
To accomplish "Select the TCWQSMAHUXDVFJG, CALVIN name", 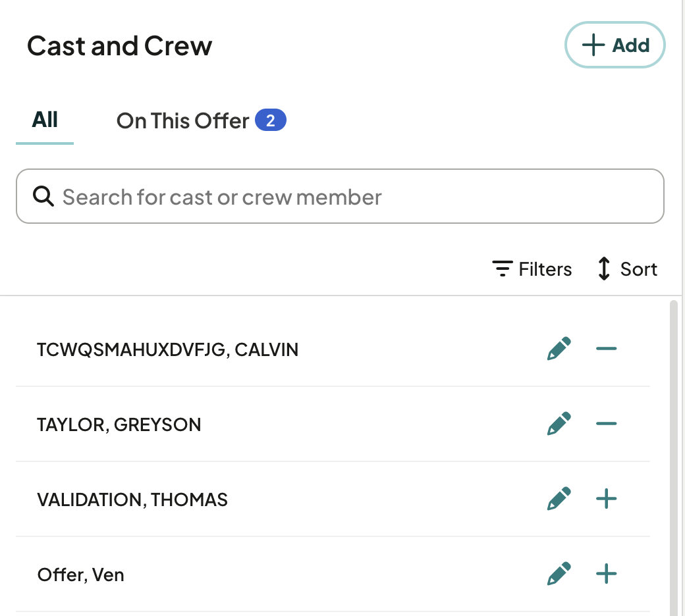I will coord(168,349).
